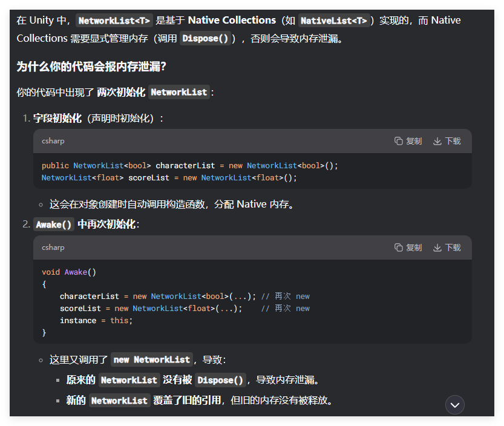Click the inline code NetworkList<T> in first paragraph
The image size is (504, 426).
(114, 21)
